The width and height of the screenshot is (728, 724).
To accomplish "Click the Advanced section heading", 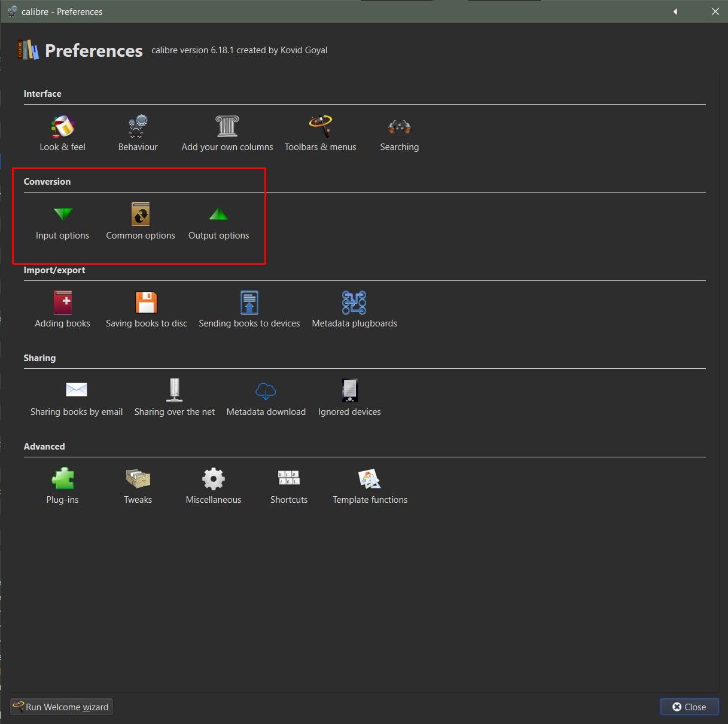I will point(44,447).
